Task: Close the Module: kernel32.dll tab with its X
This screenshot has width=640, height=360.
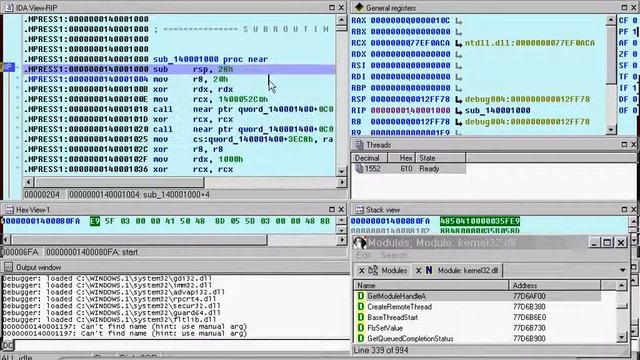Action: tap(418, 270)
